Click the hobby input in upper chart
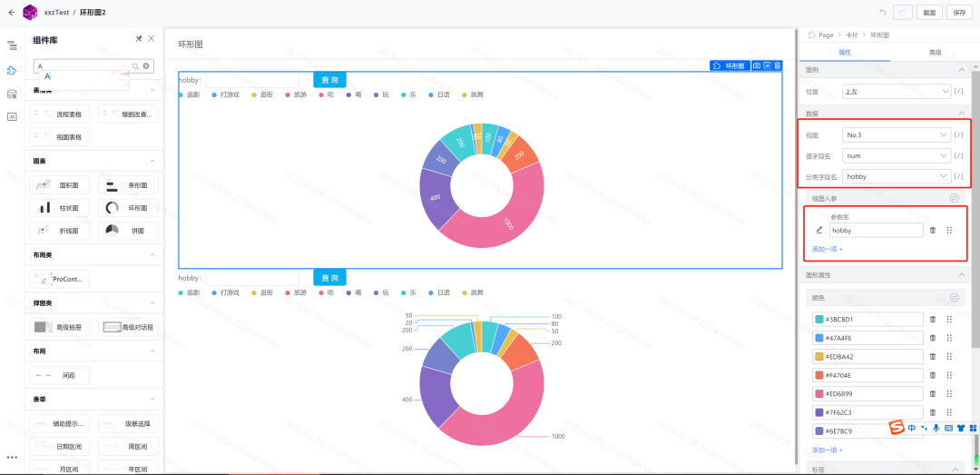The width and height of the screenshot is (980, 475). pos(252,80)
